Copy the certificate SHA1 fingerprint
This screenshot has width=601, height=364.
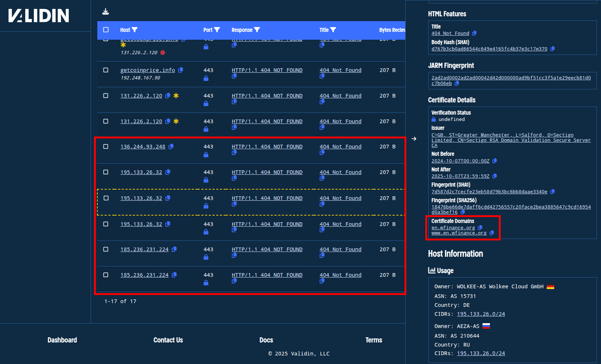pos(552,191)
